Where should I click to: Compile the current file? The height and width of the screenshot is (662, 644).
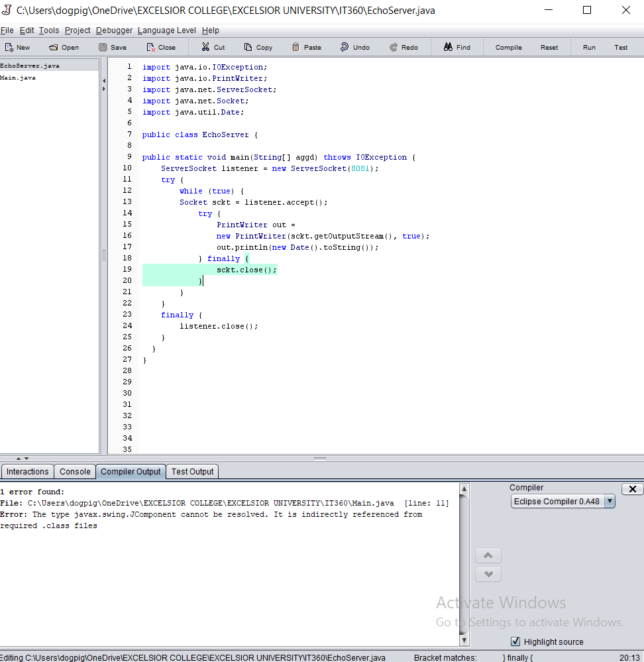[x=508, y=47]
